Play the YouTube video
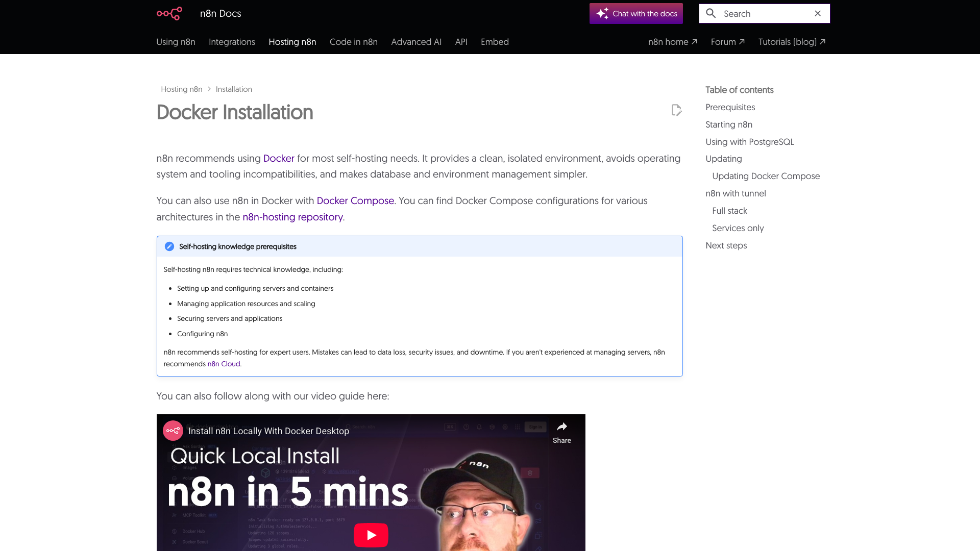 (x=371, y=535)
